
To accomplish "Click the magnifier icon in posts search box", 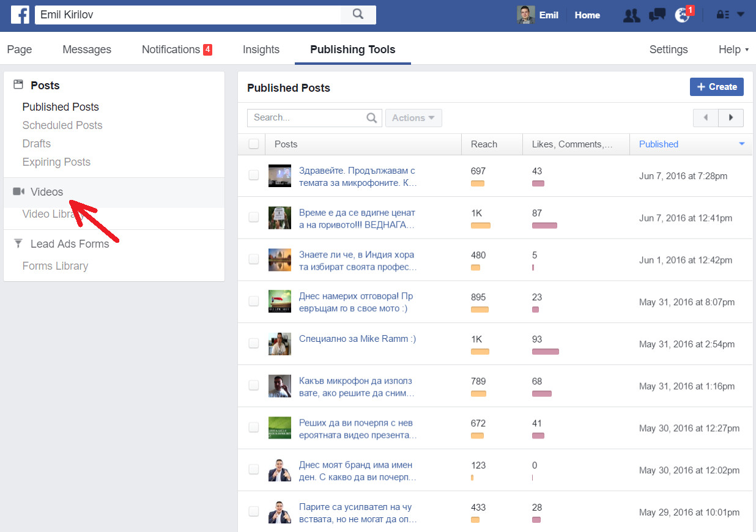I will point(371,118).
